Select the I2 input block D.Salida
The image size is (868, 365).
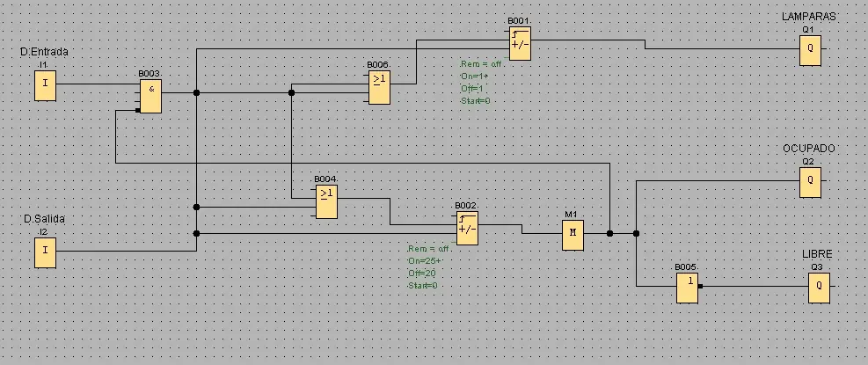click(x=45, y=252)
